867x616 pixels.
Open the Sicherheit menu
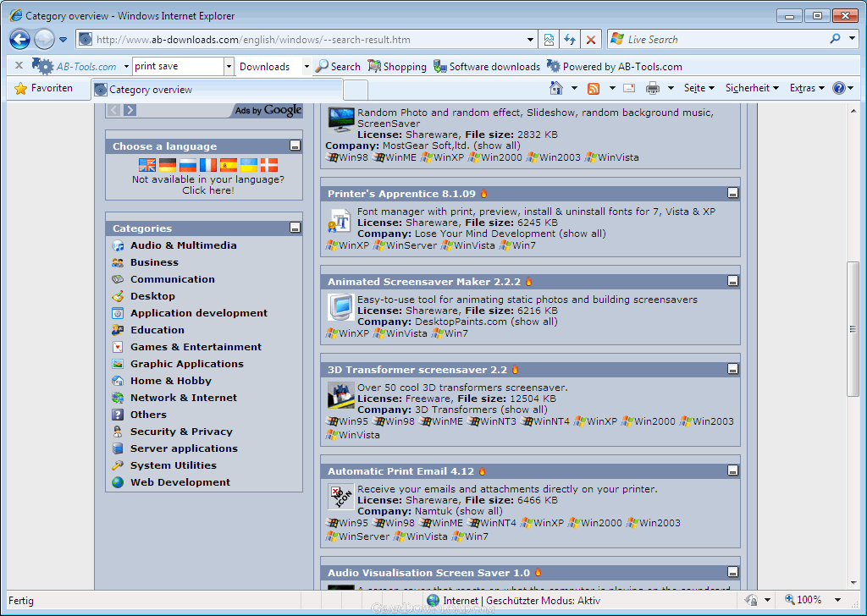(x=752, y=88)
